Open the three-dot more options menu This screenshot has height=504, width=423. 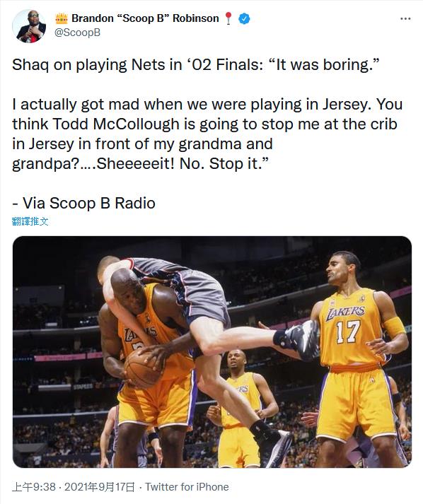[405, 18]
